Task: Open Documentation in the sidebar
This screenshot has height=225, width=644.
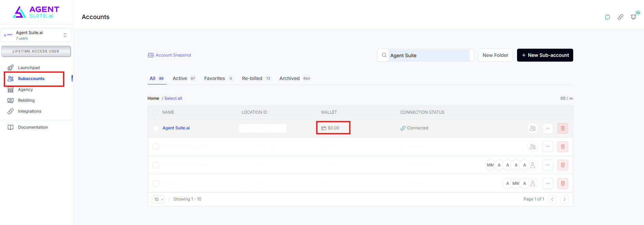Action: coord(33,127)
